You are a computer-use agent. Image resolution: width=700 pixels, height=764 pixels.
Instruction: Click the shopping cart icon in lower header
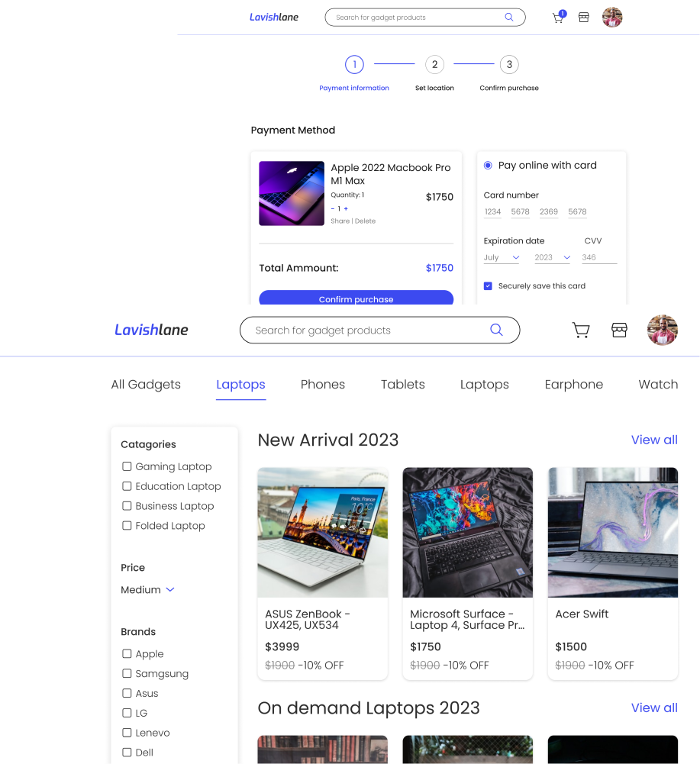tap(581, 330)
